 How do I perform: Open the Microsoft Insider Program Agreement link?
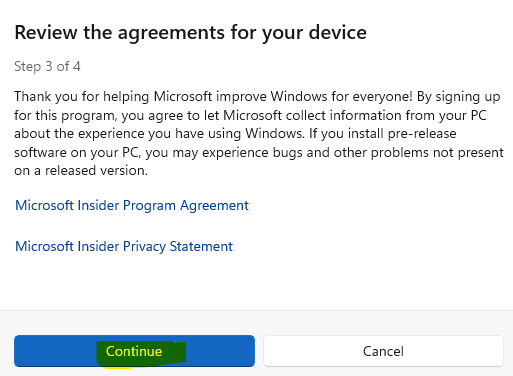(132, 205)
